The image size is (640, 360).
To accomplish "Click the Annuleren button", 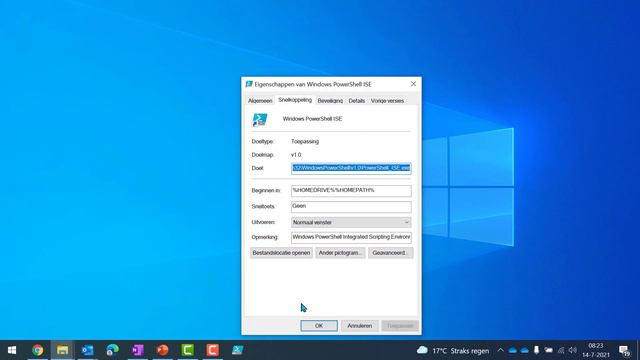I will [x=360, y=326].
